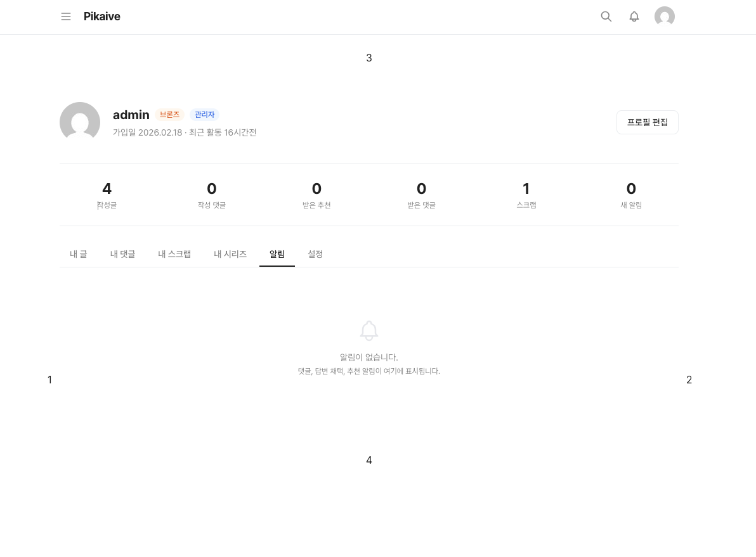
Task: Click the Pikaive logo
Action: tap(102, 16)
